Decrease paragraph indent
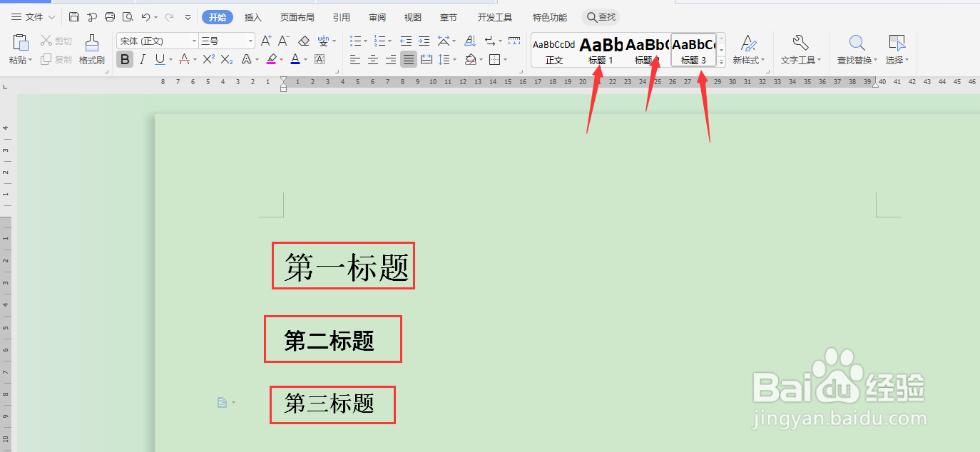This screenshot has height=452, width=980. (x=406, y=41)
